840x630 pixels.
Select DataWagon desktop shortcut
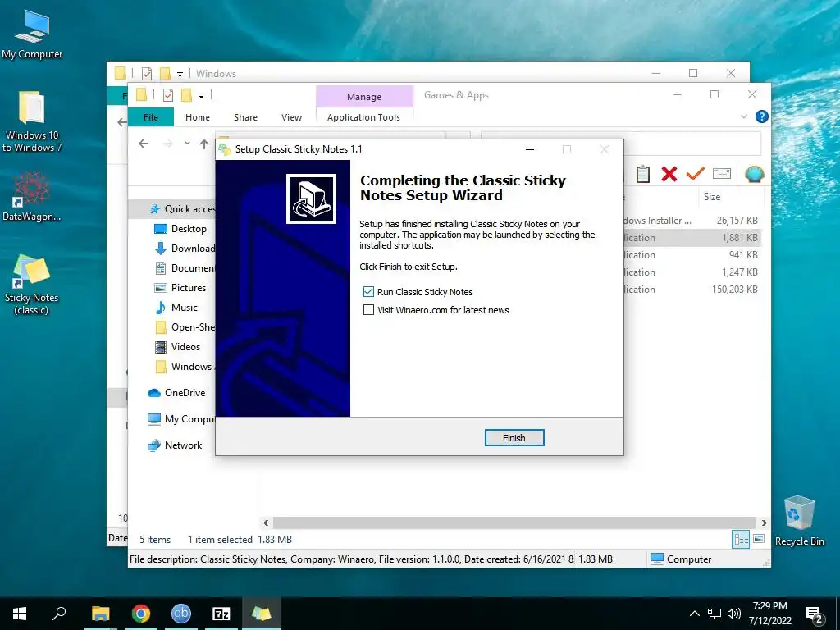pos(32,196)
